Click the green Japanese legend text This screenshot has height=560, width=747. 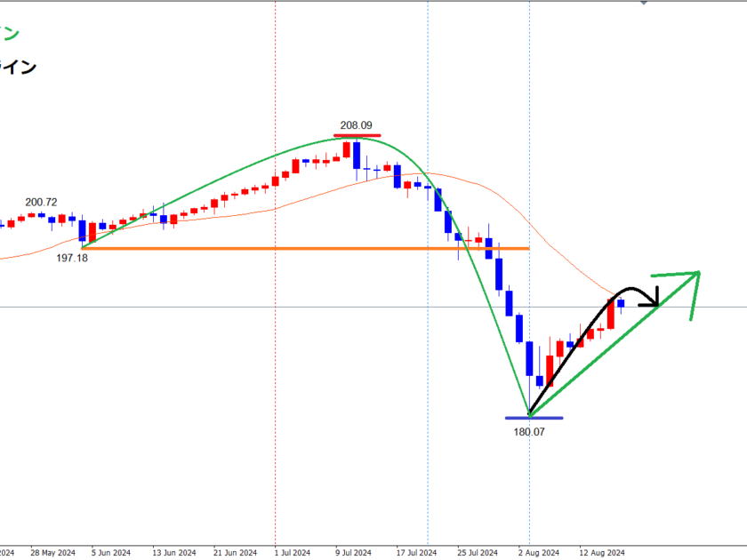(9, 34)
